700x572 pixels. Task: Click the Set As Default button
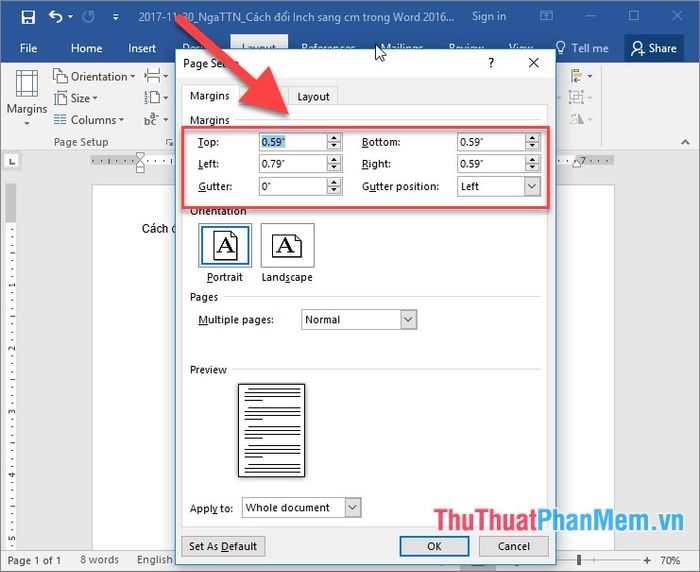pyautogui.click(x=223, y=546)
